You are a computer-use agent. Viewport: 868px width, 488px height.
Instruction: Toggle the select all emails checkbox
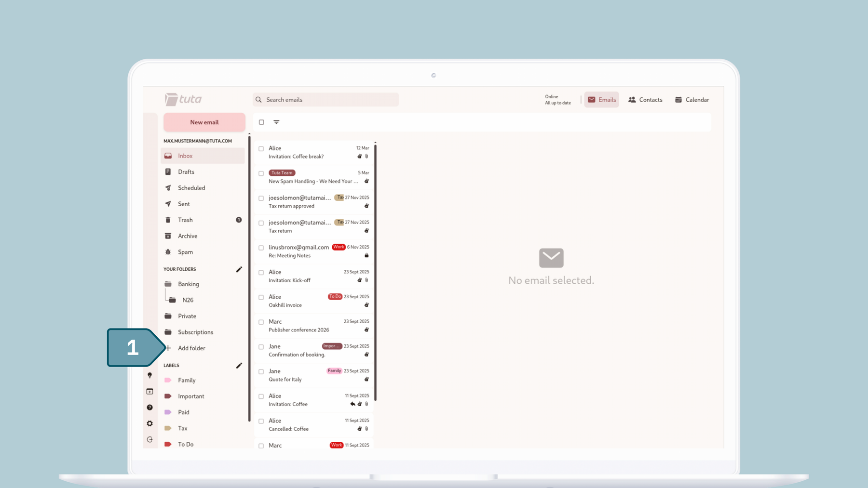(x=261, y=122)
